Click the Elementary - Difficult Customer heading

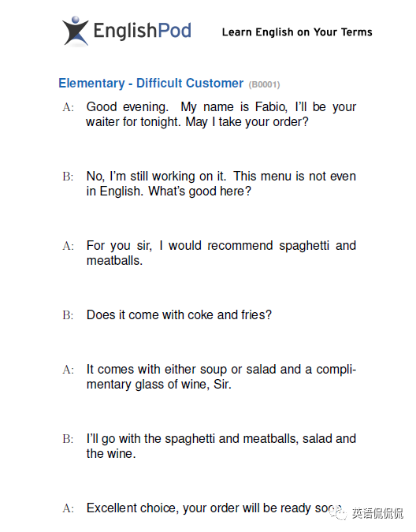[x=150, y=83]
